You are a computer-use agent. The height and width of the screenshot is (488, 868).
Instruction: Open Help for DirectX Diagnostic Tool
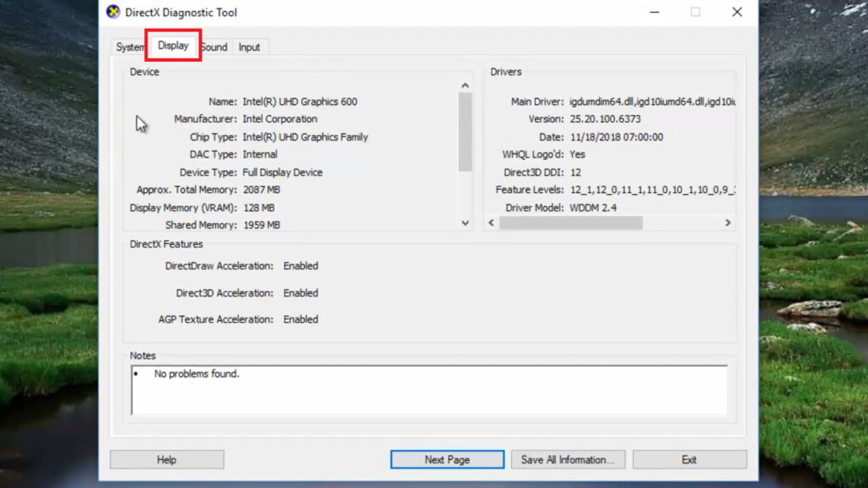tap(166, 459)
